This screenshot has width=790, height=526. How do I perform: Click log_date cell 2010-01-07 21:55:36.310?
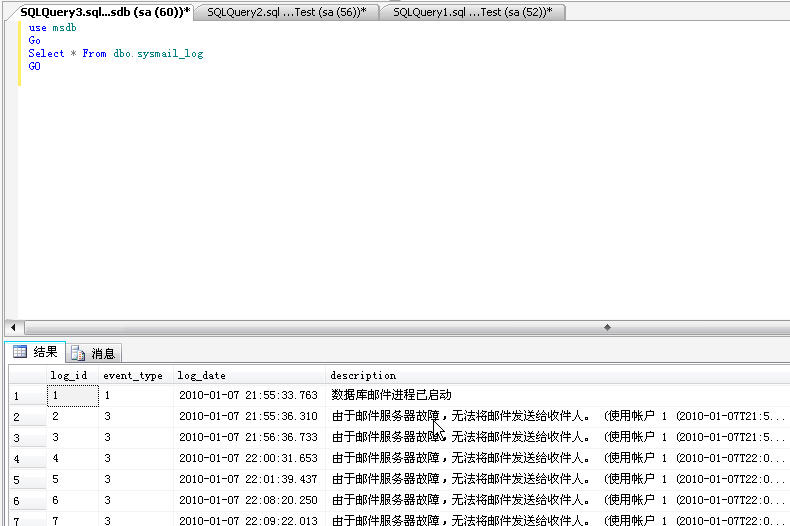[249, 417]
